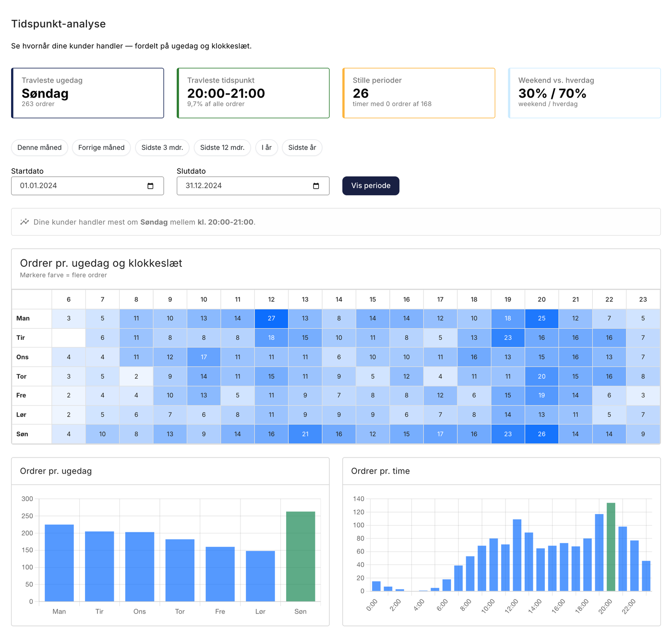The image size is (672, 637).
Task: Click the green Søn bar in weekday chart
Action: click(x=300, y=556)
